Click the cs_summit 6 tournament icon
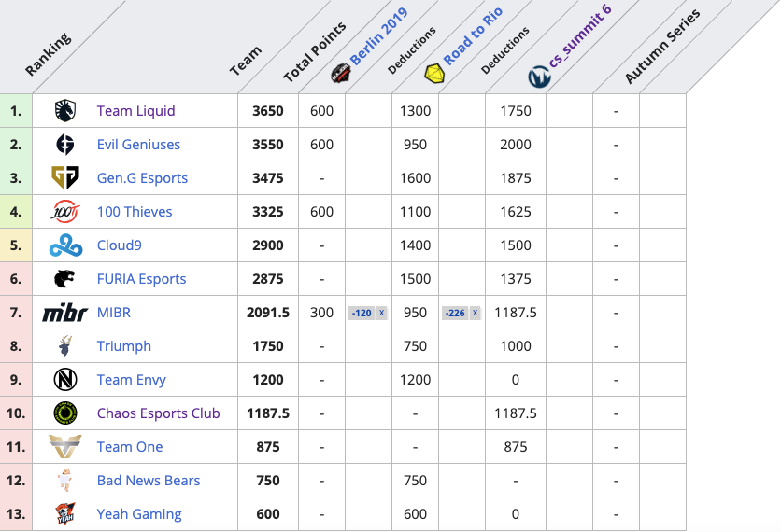This screenshot has height=532, width=781. click(539, 77)
